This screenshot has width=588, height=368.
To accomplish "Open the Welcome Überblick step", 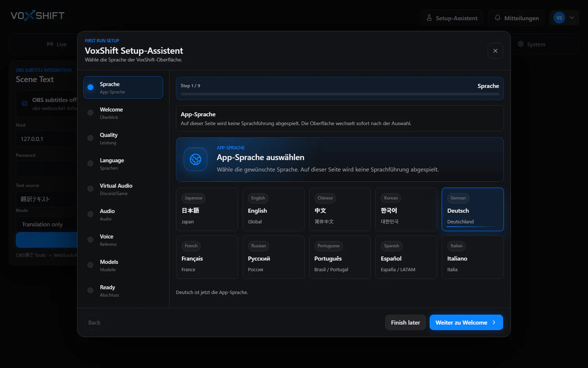I will point(123,113).
